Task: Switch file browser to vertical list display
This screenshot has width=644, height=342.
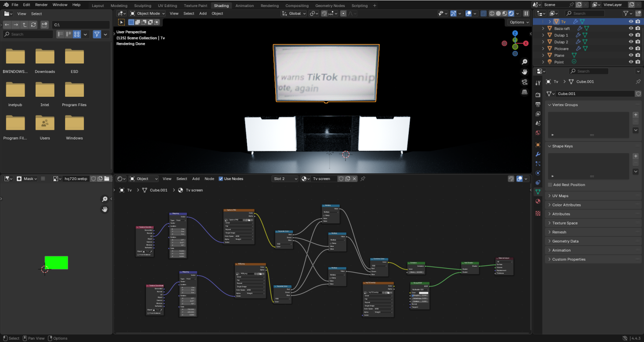Action: click(x=60, y=34)
